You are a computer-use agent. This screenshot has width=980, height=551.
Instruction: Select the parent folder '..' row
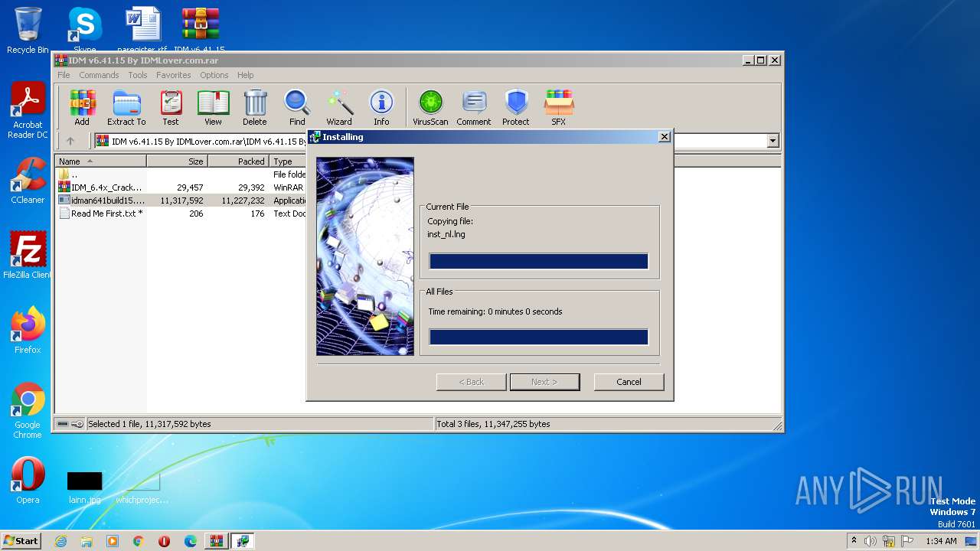(181, 174)
